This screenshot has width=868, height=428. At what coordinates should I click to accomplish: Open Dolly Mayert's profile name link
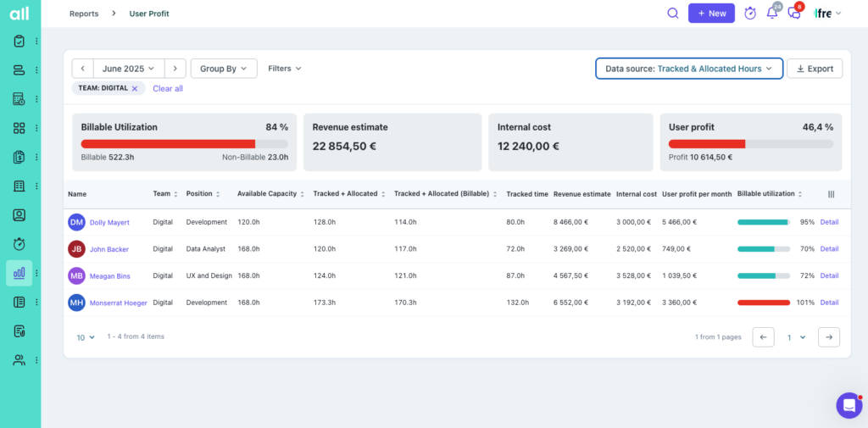click(109, 223)
